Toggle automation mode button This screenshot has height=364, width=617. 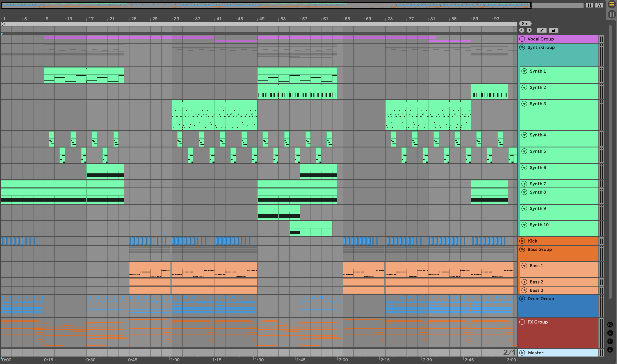click(x=542, y=30)
